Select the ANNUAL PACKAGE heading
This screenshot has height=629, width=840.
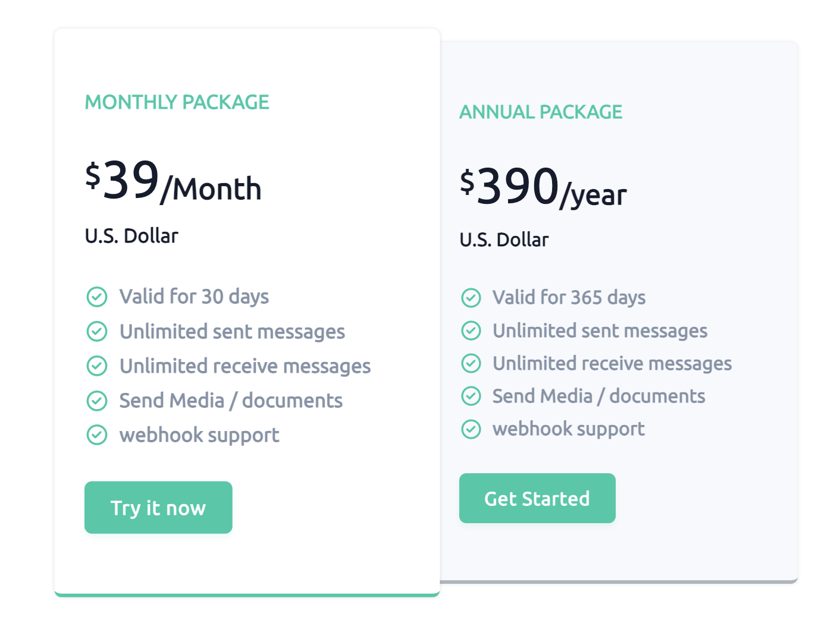coord(540,112)
